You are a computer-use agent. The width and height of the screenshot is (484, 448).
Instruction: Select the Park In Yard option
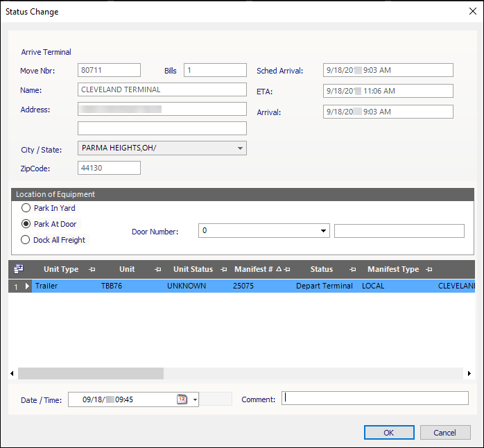click(26, 208)
